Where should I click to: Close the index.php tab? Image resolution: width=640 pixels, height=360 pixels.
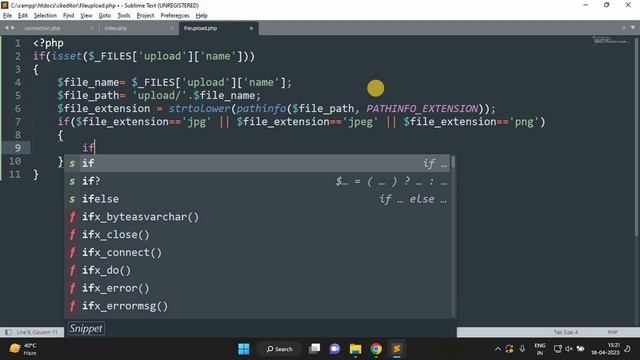tap(171, 28)
